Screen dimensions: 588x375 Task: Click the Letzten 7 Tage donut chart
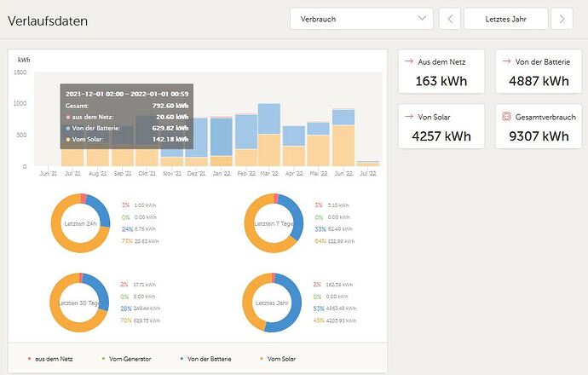[x=274, y=223]
